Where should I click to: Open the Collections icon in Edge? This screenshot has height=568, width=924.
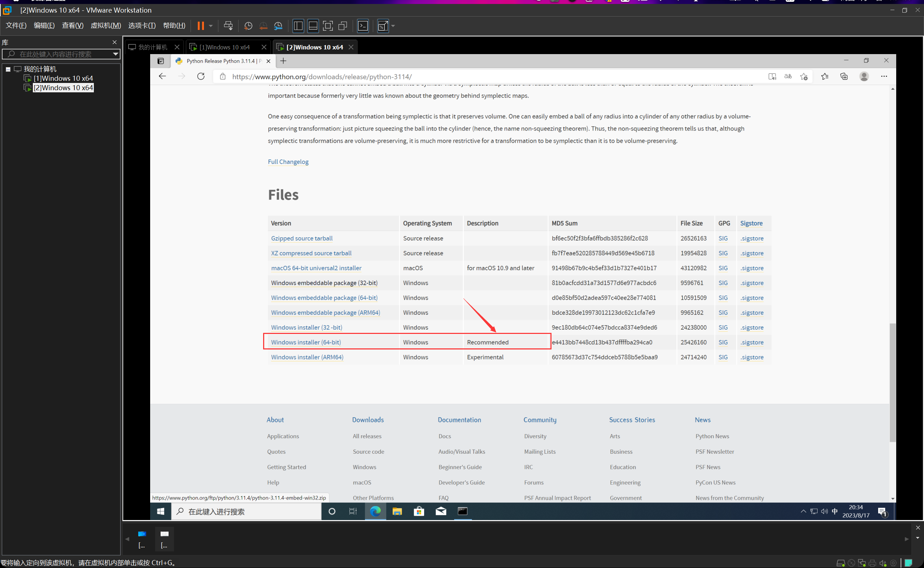pyautogui.click(x=844, y=76)
